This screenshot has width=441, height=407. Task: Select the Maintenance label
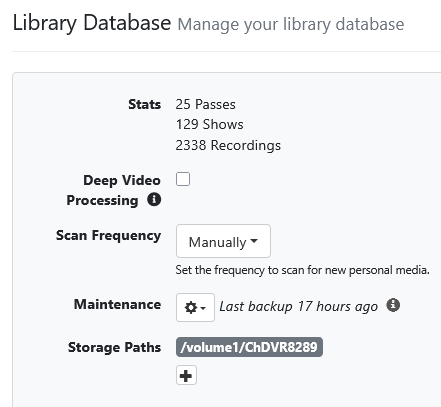coord(117,304)
